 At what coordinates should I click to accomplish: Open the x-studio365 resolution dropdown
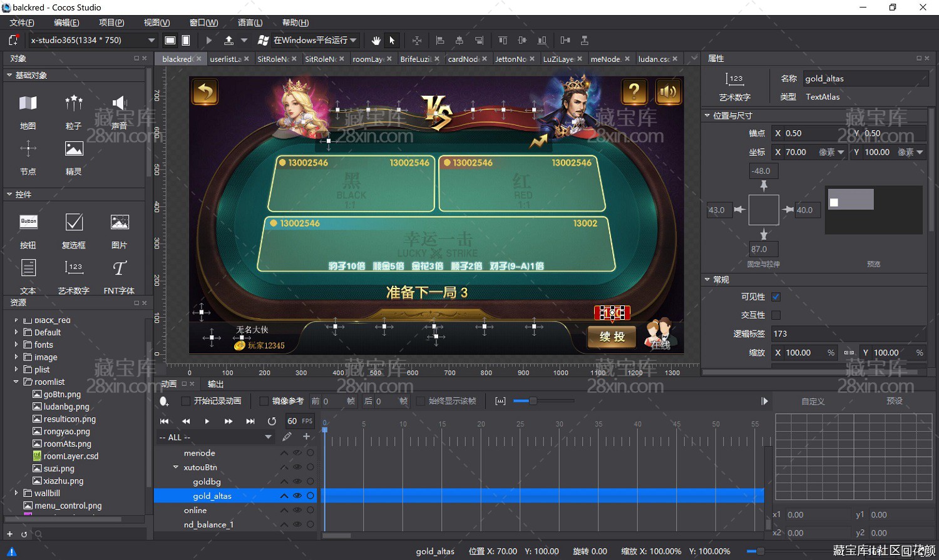pyautogui.click(x=92, y=40)
